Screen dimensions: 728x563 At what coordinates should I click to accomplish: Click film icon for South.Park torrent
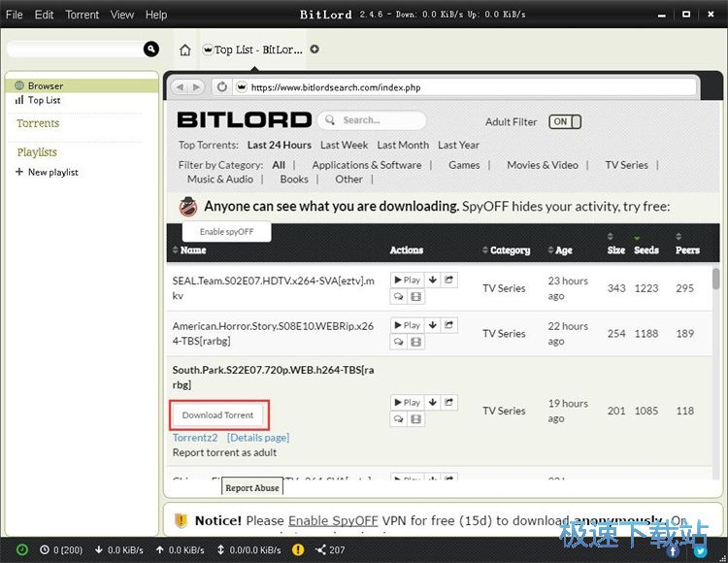(416, 419)
